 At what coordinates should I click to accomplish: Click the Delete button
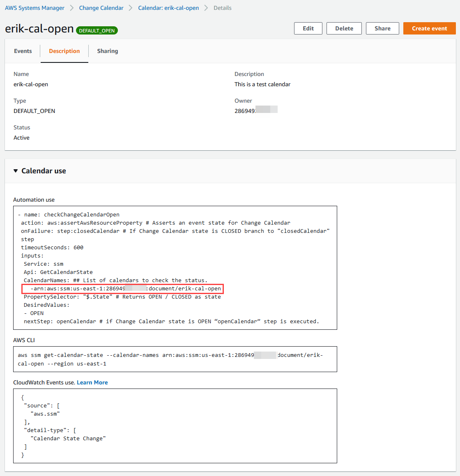(x=344, y=28)
